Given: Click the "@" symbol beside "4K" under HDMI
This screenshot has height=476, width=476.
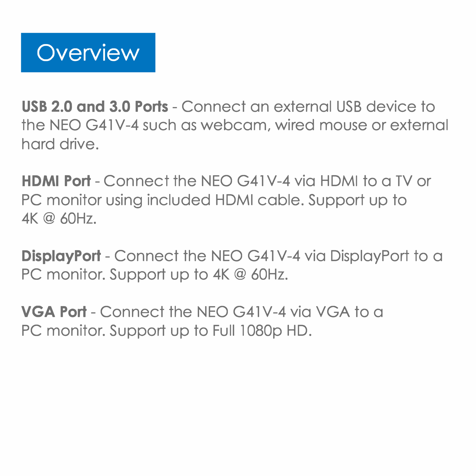Looking at the screenshot, I should (49, 219).
